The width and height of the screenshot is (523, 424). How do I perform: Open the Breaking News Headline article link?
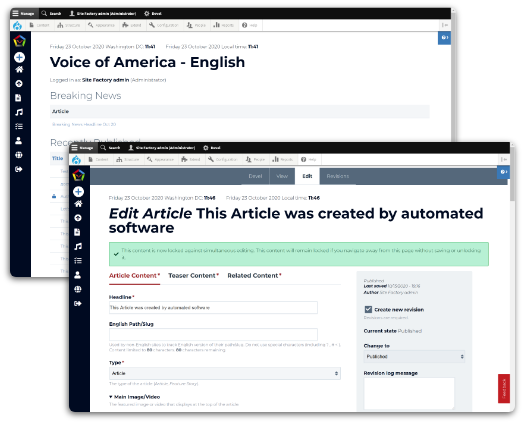pyautogui.click(x=84, y=124)
